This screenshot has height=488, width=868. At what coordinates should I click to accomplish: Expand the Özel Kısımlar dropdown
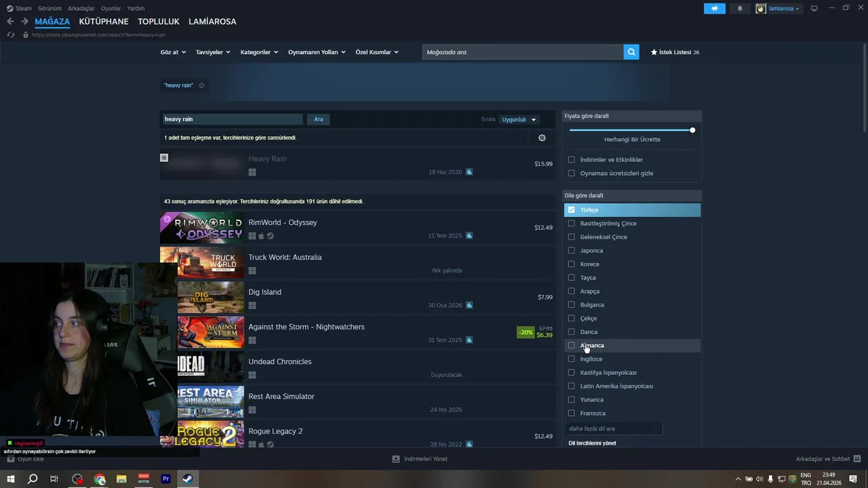click(377, 52)
